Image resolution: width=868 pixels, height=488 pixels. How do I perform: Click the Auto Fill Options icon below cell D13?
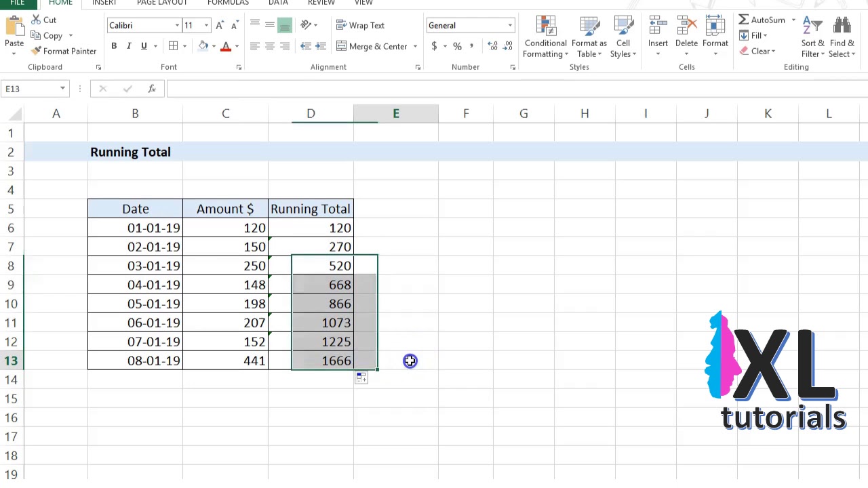coord(361,378)
